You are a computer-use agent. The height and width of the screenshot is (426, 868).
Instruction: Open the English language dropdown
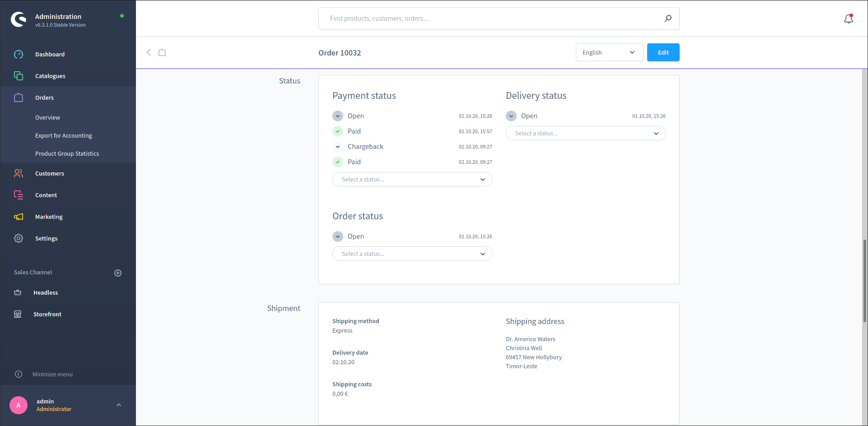click(x=609, y=52)
